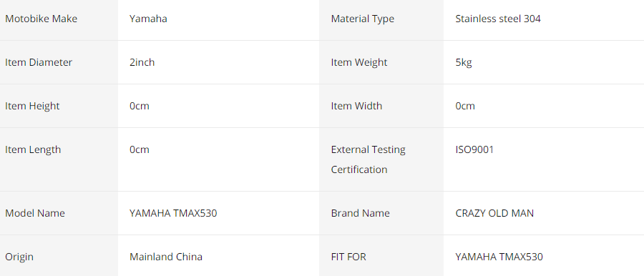The height and width of the screenshot is (276, 644).
Task: Select the 5kg weight value
Action: pos(464,62)
